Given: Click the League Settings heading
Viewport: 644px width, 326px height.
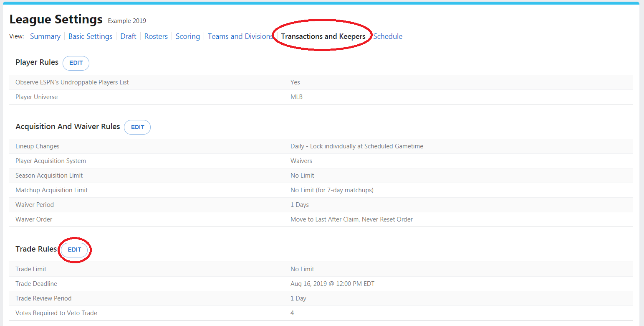Looking at the screenshot, I should pos(56,19).
